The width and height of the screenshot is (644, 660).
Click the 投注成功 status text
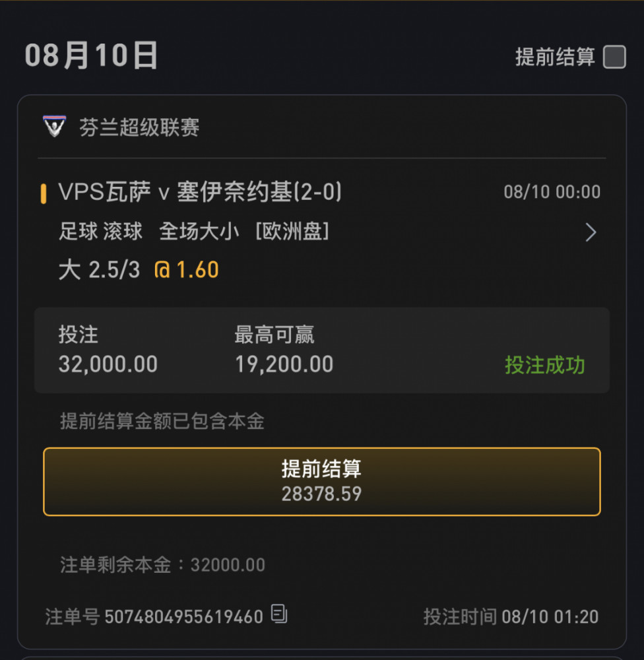pos(544,364)
